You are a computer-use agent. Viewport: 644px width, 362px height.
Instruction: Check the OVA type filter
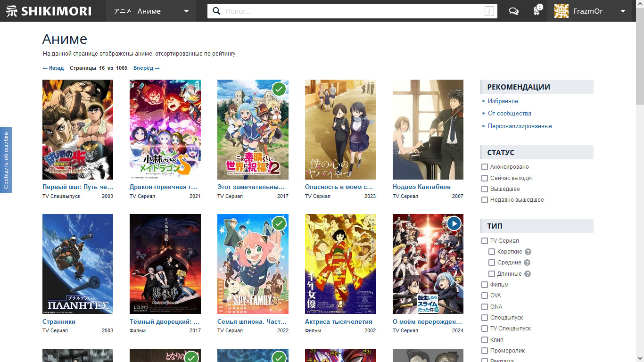[485, 296]
